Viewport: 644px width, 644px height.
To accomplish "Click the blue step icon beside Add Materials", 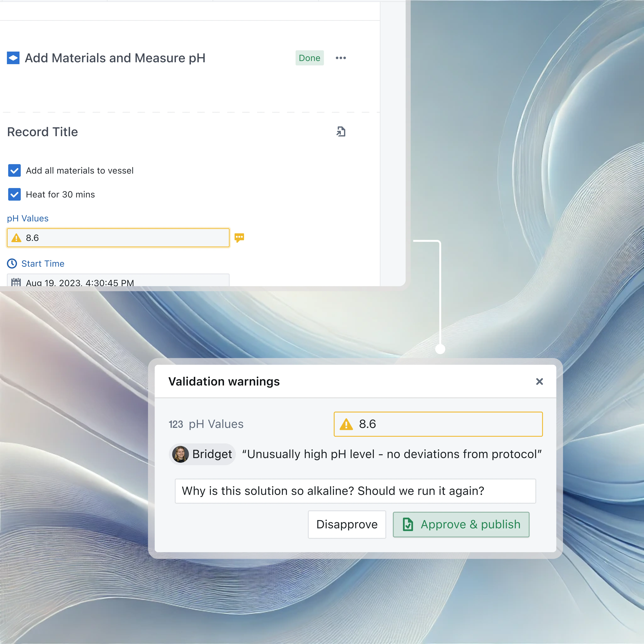I will [13, 58].
